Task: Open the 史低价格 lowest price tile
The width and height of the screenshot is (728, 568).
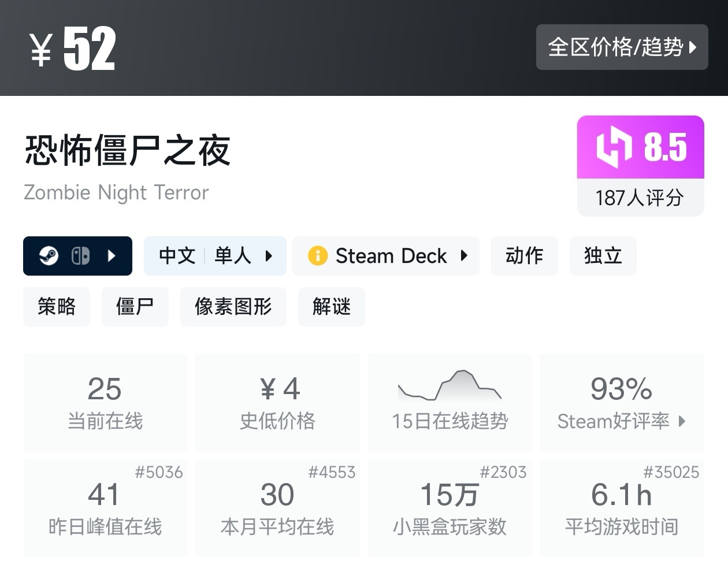Action: [x=277, y=402]
